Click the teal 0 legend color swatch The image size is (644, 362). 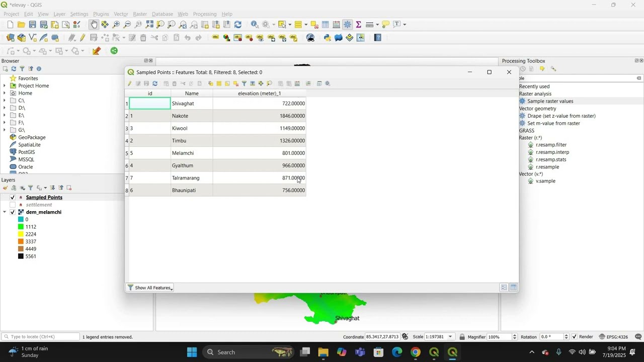point(21,219)
